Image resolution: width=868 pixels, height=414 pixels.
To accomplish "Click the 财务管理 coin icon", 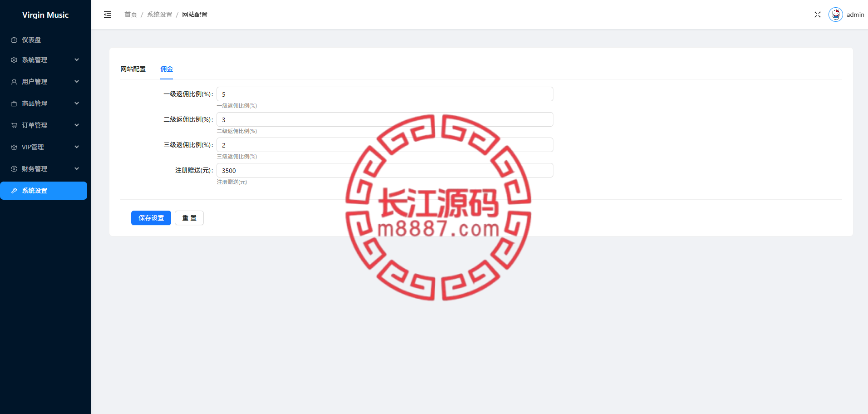I will pos(14,169).
